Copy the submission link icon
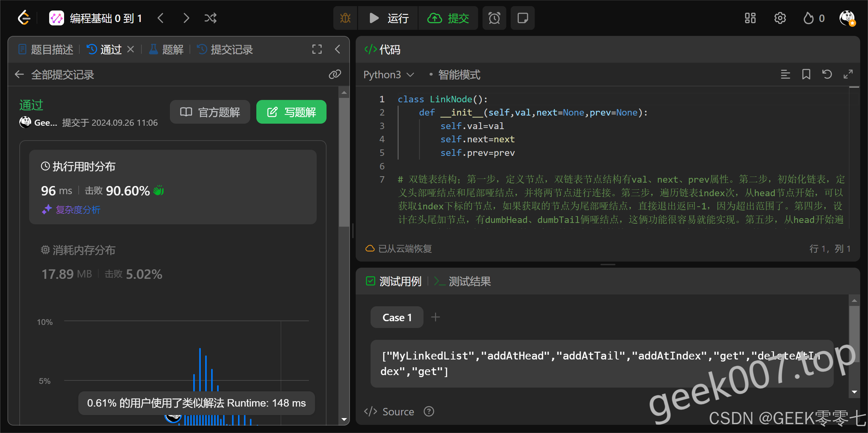The height and width of the screenshot is (433, 868). click(335, 74)
